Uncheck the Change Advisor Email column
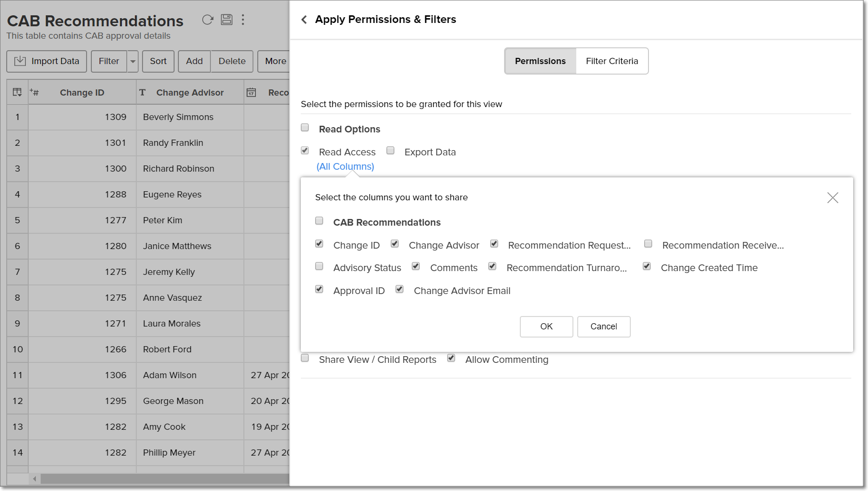The width and height of the screenshot is (868, 491). tap(400, 289)
